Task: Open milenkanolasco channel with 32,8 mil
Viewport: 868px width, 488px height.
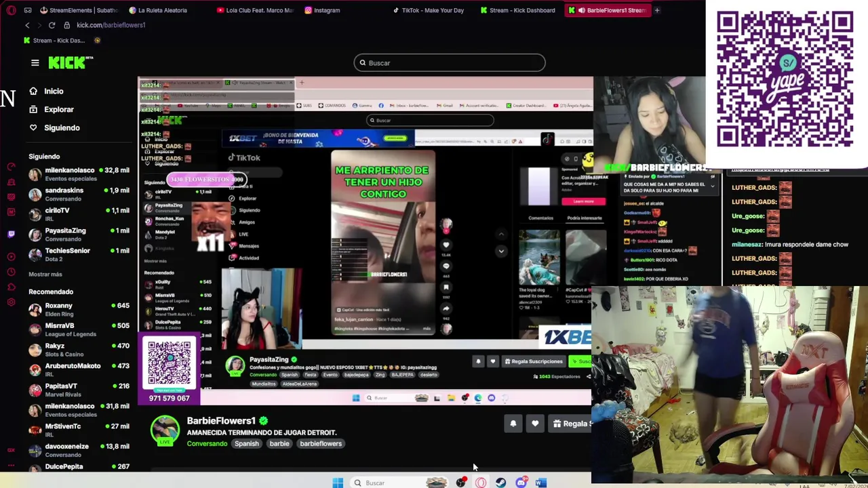Action: pos(79,174)
